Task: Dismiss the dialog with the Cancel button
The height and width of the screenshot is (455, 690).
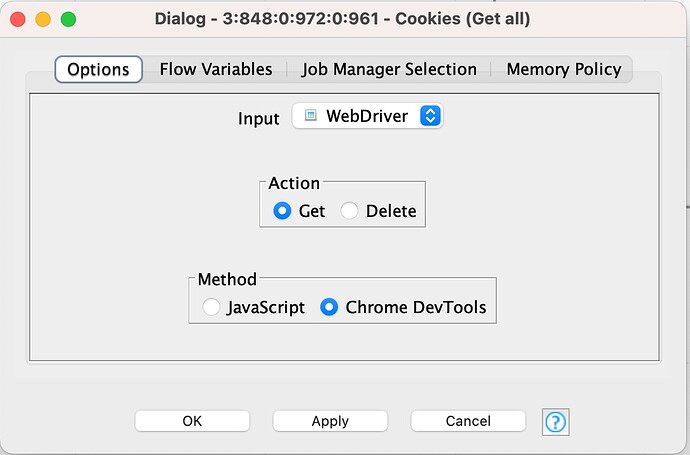Action: (x=468, y=421)
